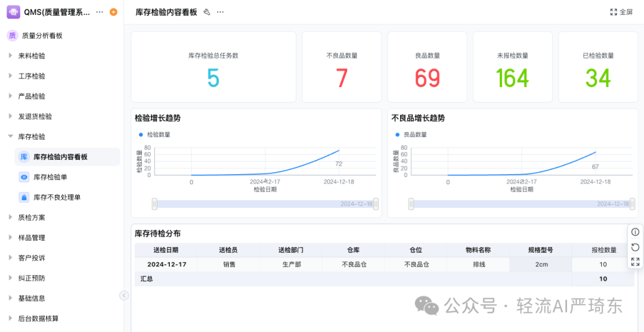
Task: Click the 送检员 column header
Action: [228, 250]
